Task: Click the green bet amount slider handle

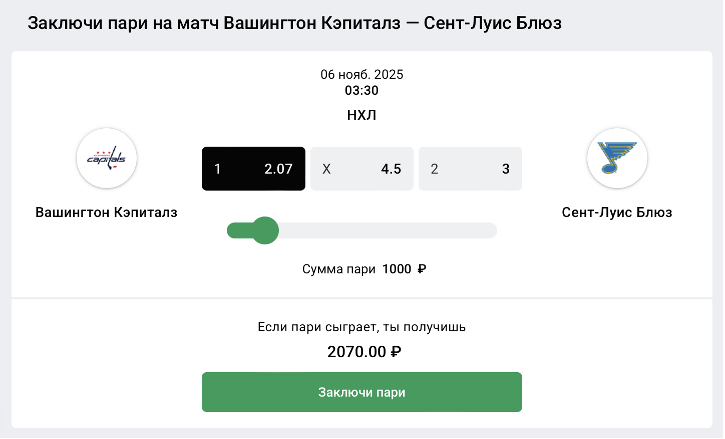Action: tap(264, 231)
